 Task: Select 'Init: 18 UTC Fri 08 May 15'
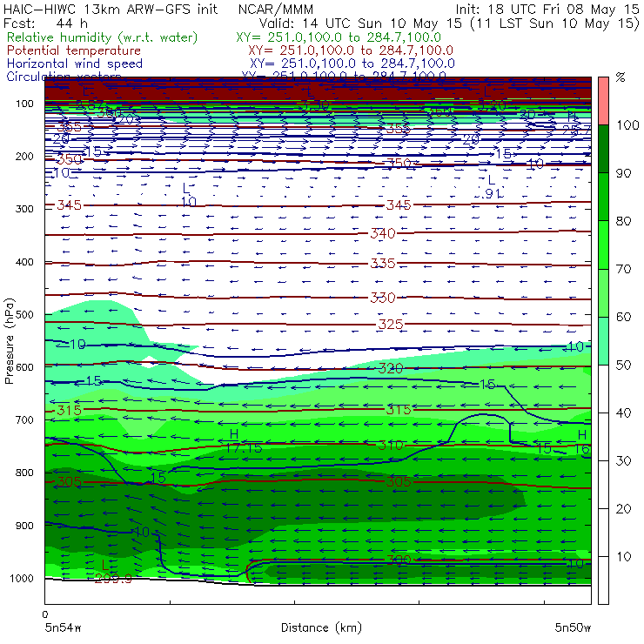coord(547,9)
